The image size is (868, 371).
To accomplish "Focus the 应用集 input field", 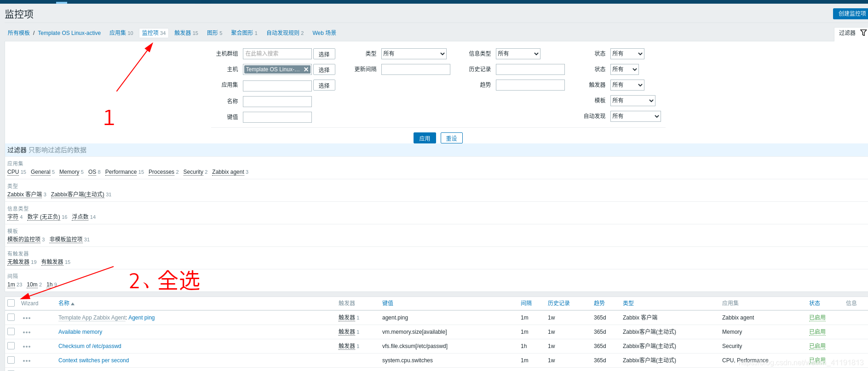I will (x=277, y=86).
